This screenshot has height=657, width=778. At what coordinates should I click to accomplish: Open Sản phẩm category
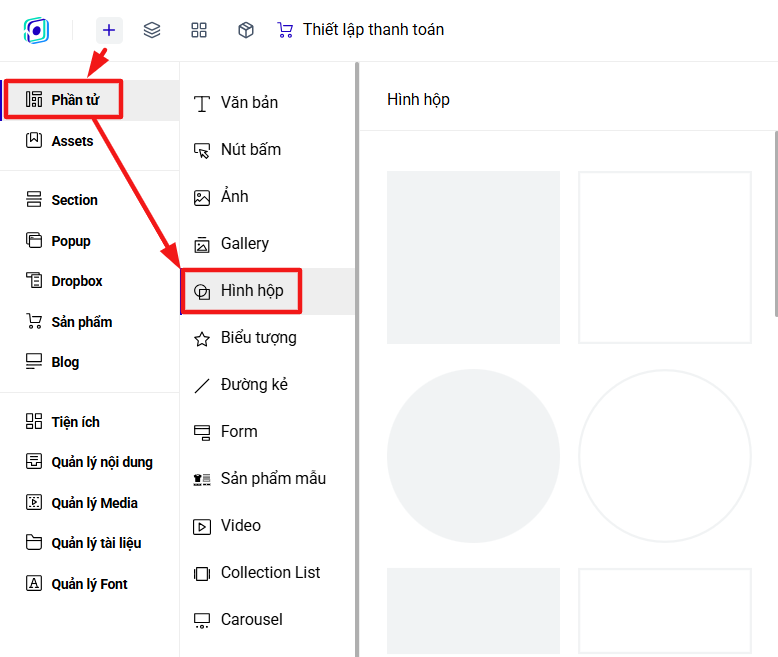(90, 322)
